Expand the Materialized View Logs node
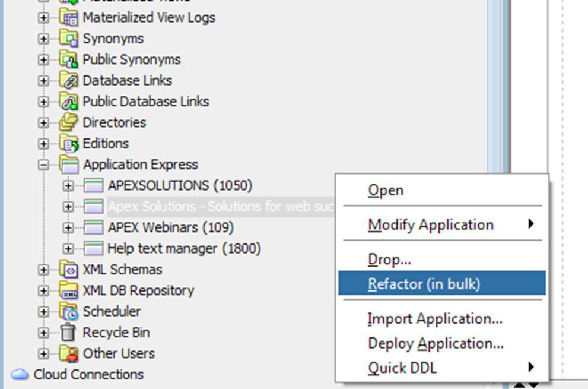 [43, 18]
